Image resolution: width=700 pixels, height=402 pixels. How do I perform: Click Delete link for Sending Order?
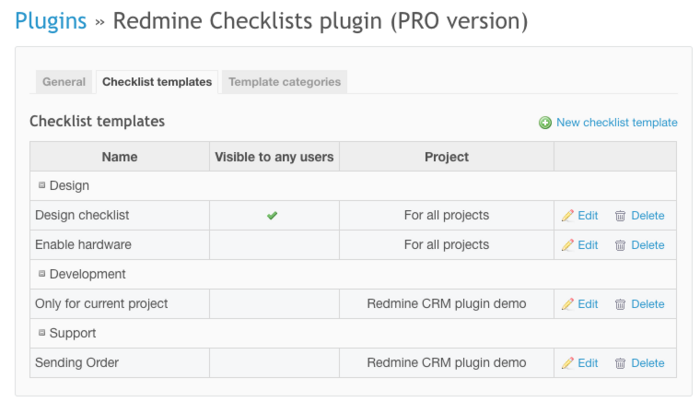pos(647,363)
